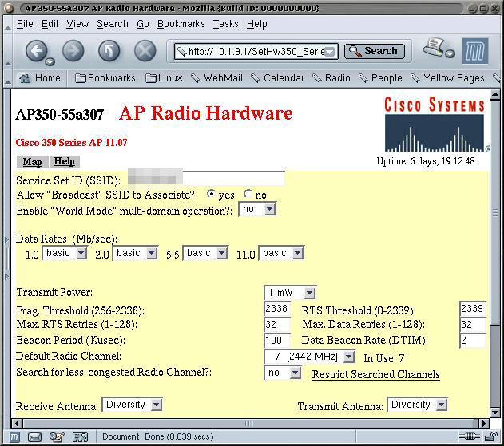The width and height of the screenshot is (504, 446).
Task: Select 'no' for Broadcast SSID to associate
Action: (x=248, y=194)
